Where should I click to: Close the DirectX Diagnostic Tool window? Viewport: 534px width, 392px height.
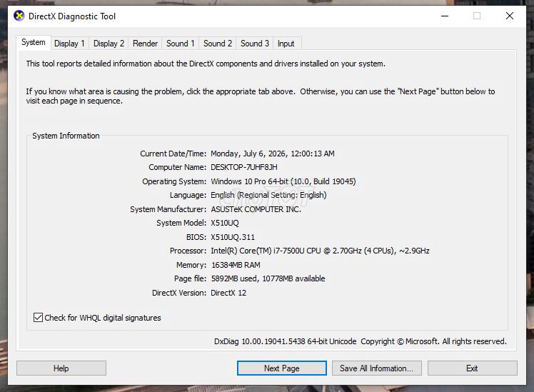(510, 16)
